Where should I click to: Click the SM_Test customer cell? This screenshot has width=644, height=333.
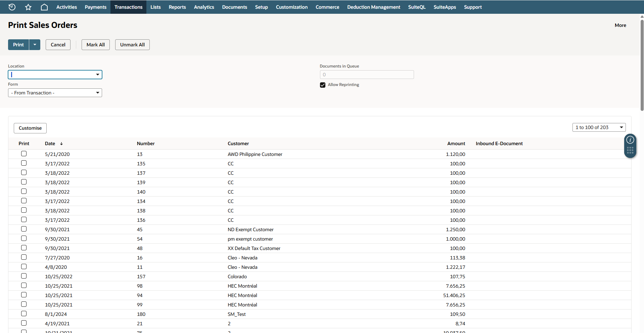(x=237, y=314)
